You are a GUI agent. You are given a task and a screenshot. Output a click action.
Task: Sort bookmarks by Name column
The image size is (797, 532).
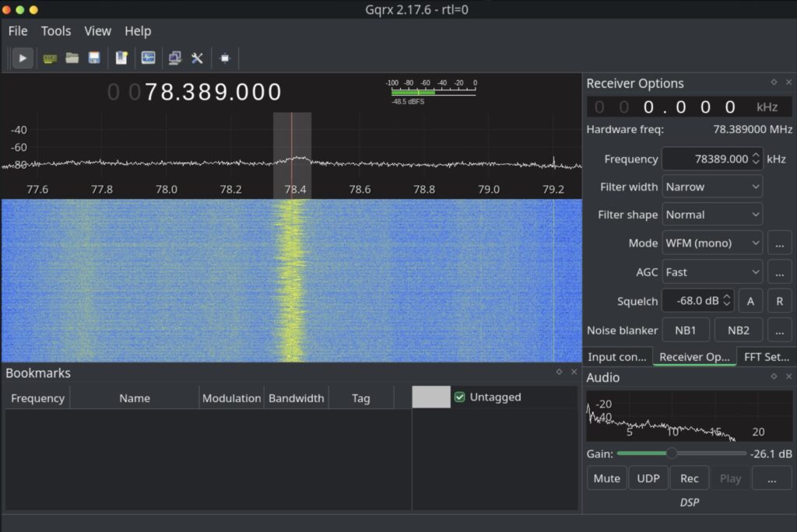(x=135, y=398)
